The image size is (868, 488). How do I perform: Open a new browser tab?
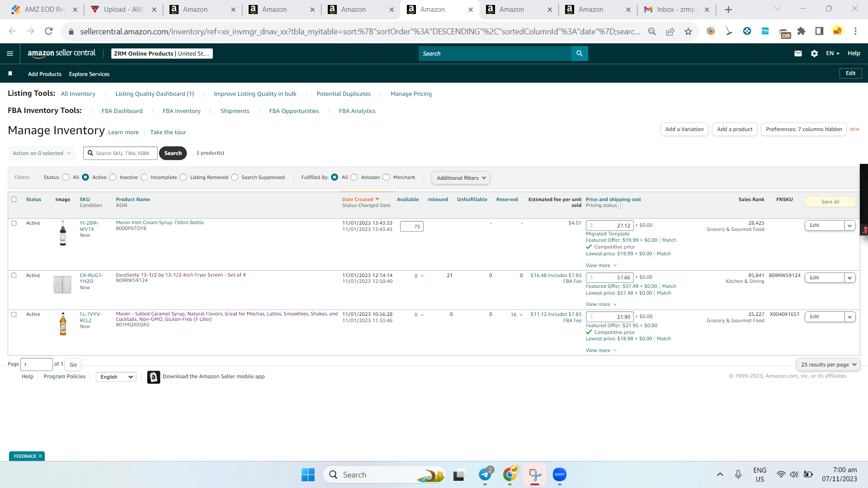coord(728,9)
